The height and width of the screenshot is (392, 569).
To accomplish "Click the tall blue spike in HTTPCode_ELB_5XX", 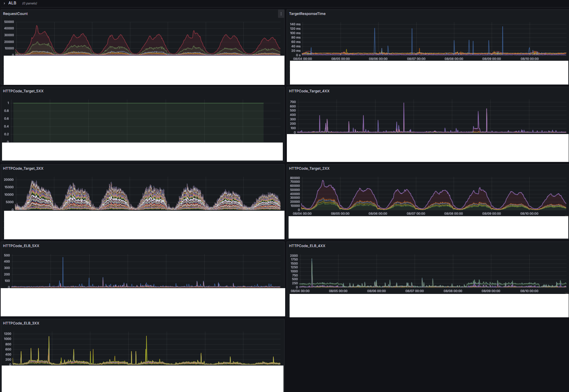I will (x=63, y=268).
